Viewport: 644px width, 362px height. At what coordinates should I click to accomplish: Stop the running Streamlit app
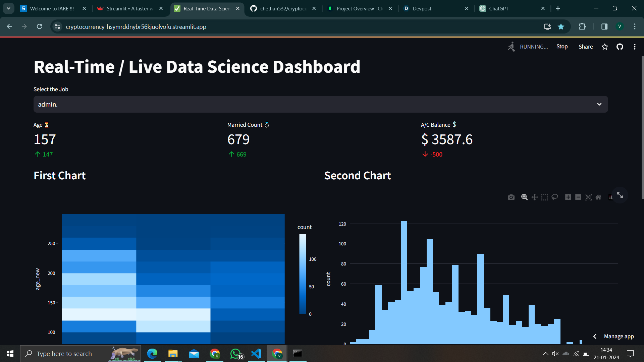point(562,47)
